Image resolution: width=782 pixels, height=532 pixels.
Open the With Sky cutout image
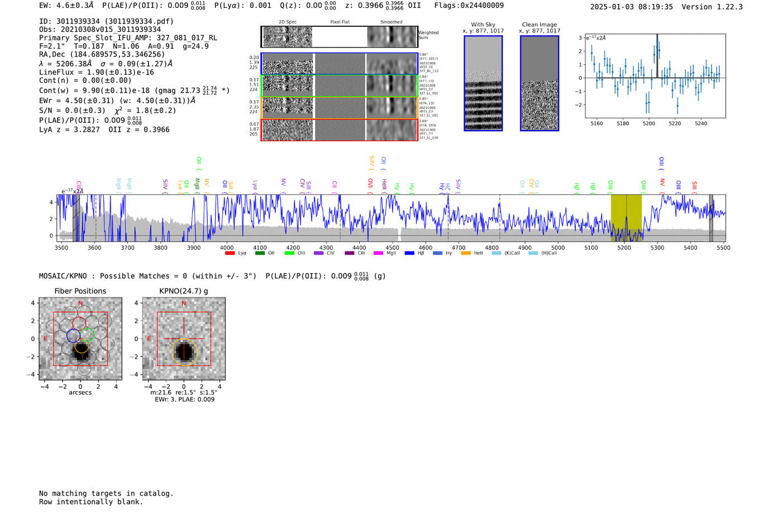tap(483, 83)
